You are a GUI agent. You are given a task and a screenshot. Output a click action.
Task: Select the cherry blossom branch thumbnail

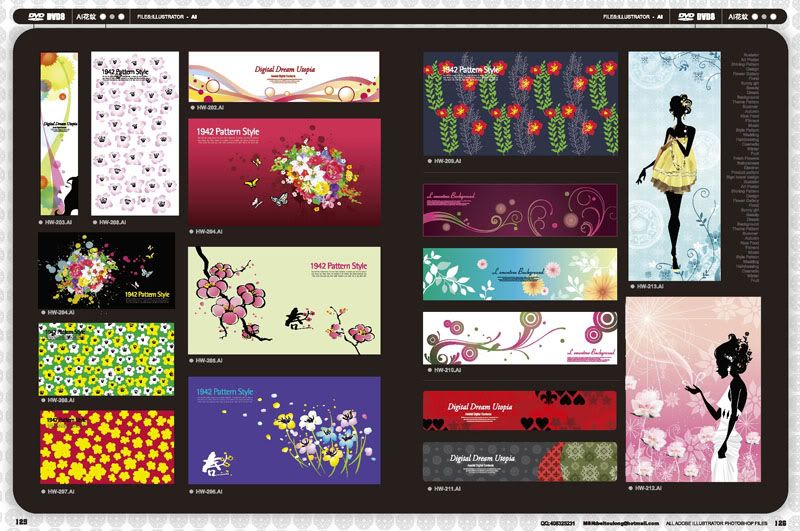[284, 300]
